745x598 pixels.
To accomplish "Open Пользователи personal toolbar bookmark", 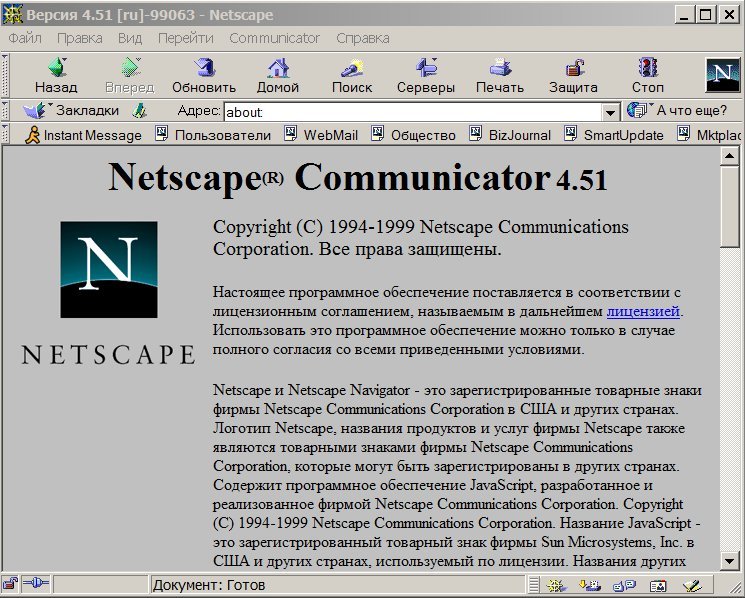I will point(213,135).
